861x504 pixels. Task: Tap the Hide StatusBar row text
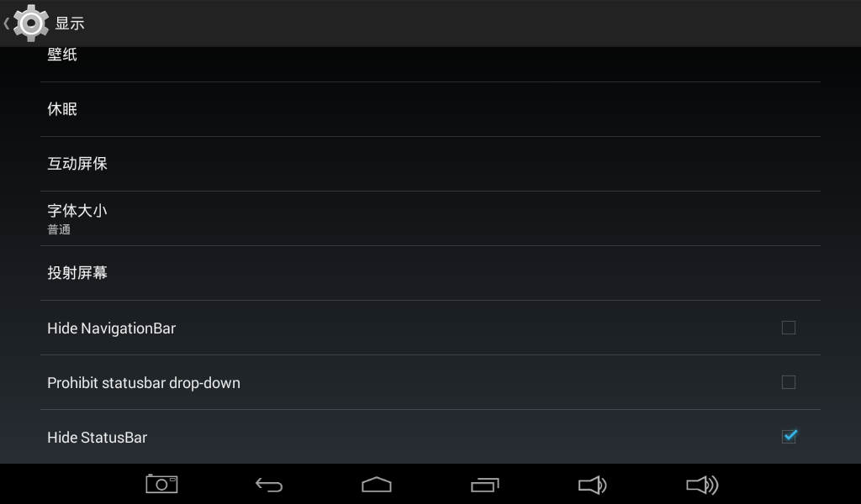coord(98,437)
